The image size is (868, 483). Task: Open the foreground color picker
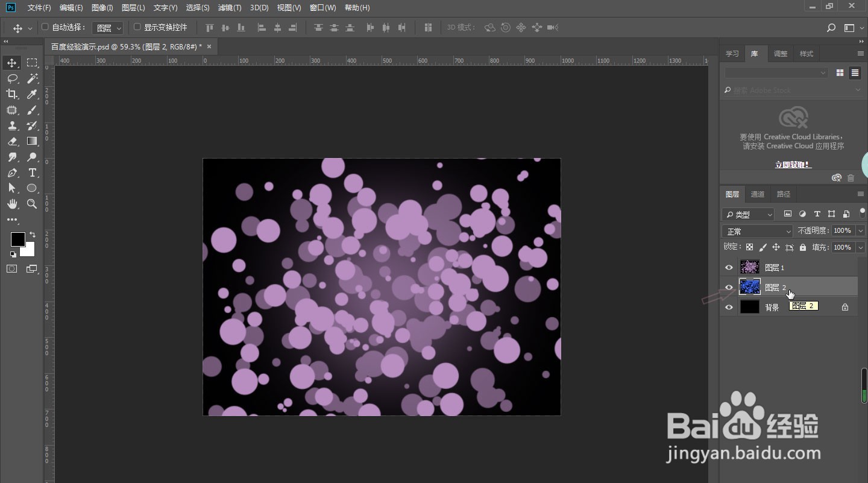tap(18, 239)
